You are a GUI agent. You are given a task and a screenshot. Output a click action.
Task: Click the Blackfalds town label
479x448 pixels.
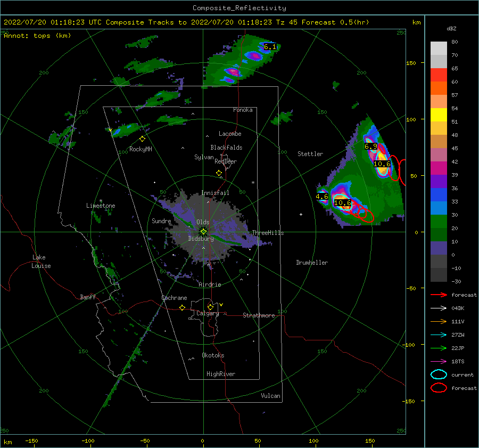point(226,148)
